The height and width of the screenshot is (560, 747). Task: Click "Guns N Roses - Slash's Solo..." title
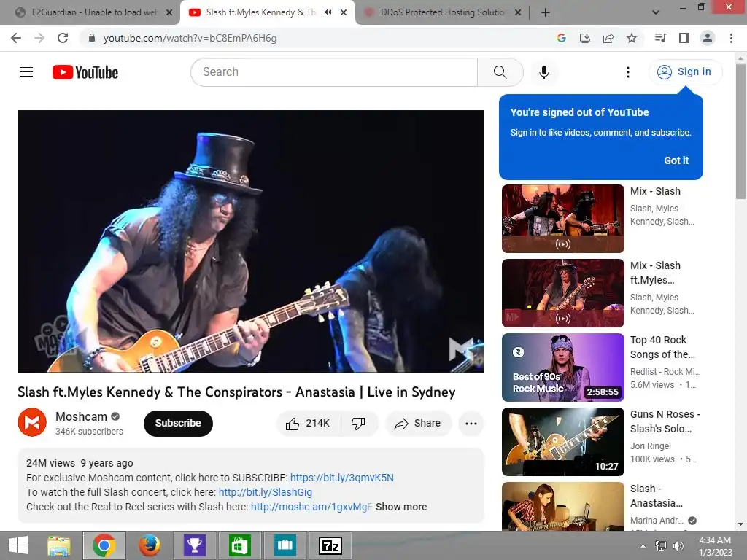tap(665, 421)
